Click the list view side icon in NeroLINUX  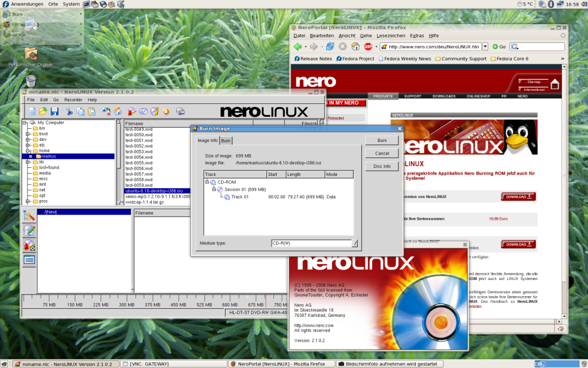click(x=29, y=259)
